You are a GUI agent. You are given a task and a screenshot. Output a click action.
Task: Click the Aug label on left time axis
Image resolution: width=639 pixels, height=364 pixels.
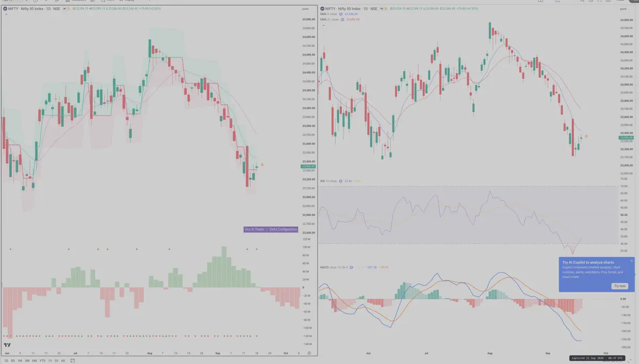(150, 353)
